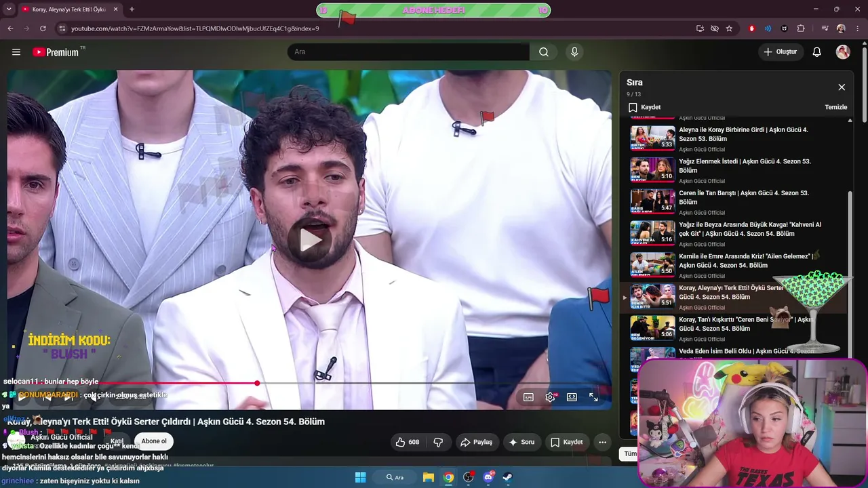The width and height of the screenshot is (868, 488).
Task: Open the Chrome extensions puzzle menu
Action: [x=801, y=28]
